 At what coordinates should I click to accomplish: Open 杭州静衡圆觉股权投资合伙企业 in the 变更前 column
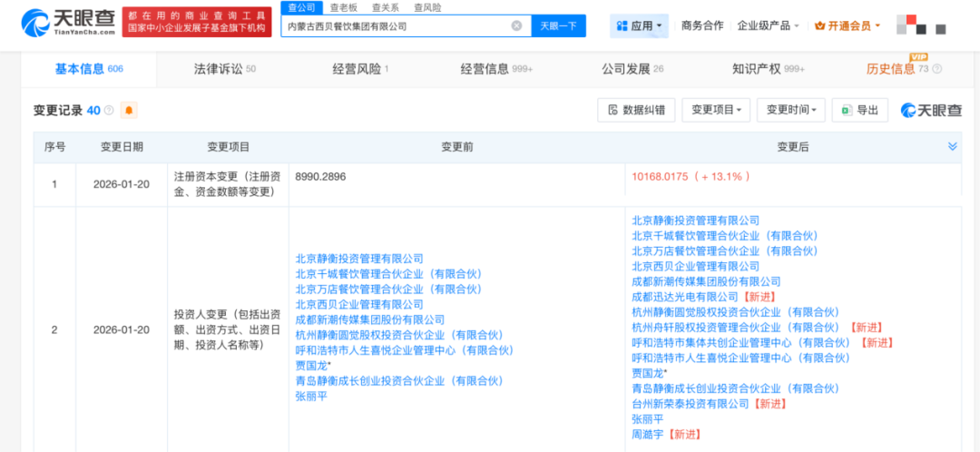point(398,335)
